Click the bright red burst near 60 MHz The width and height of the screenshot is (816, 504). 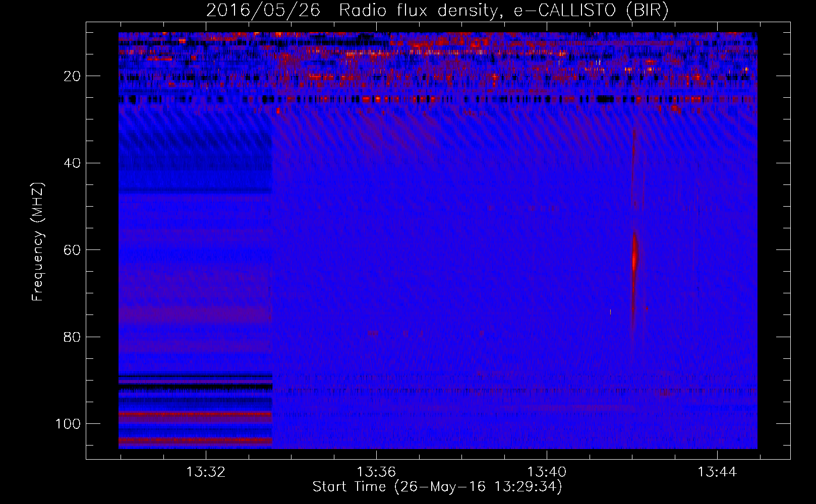point(634,259)
